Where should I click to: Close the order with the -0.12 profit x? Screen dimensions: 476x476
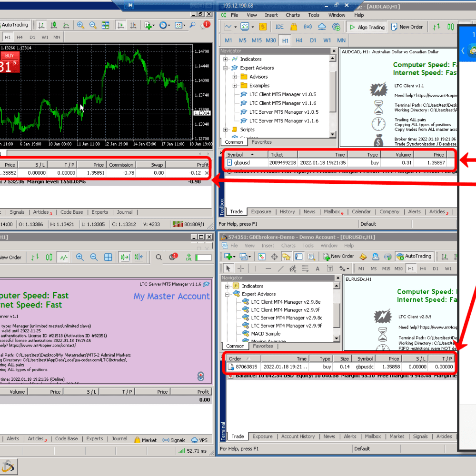pyautogui.click(x=207, y=173)
